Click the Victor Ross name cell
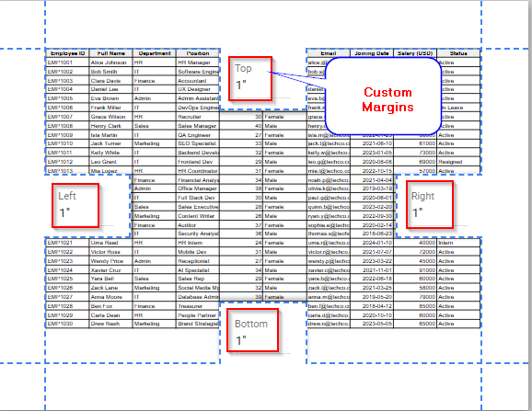This screenshot has width=532, height=411. click(x=111, y=252)
